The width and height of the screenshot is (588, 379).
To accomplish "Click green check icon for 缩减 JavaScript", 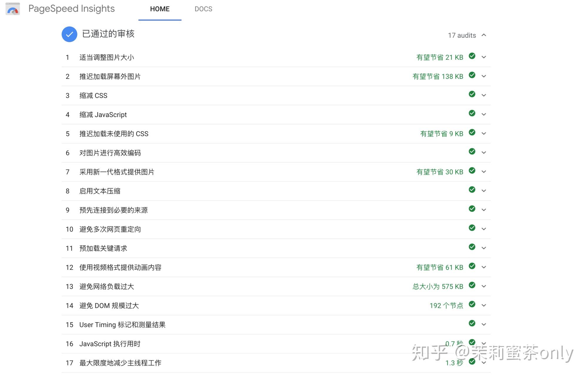I will pos(472,113).
